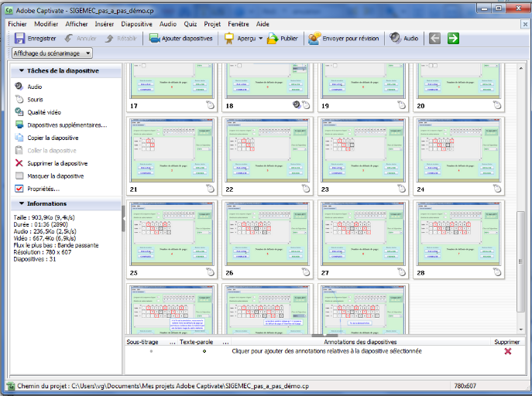532x396 pixels.
Task: Open the Quiz menu
Action: 190,24
